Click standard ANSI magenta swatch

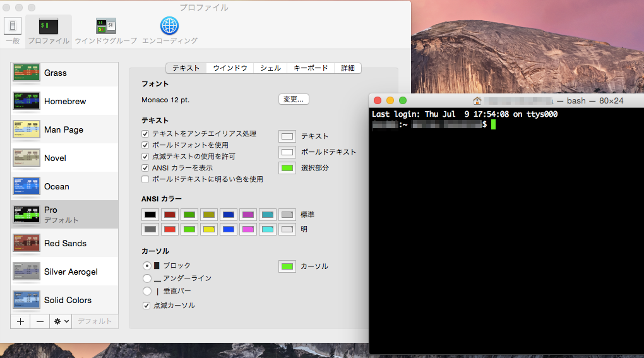pos(248,214)
